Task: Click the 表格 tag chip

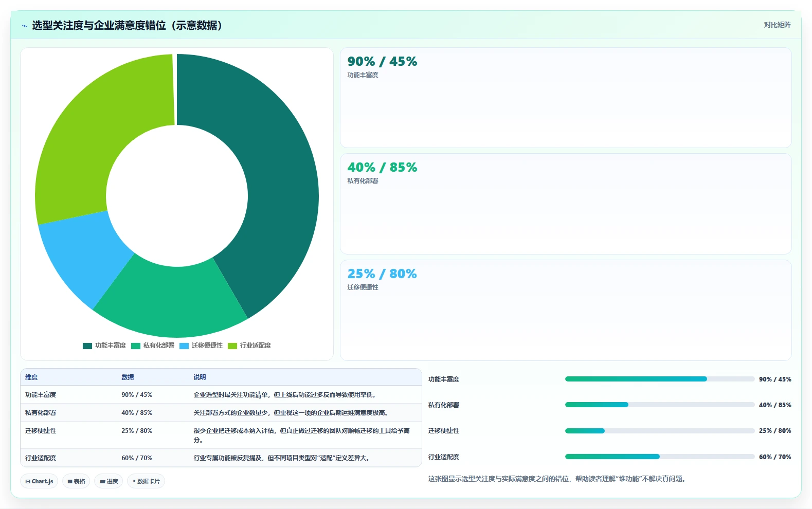Action: coord(76,481)
